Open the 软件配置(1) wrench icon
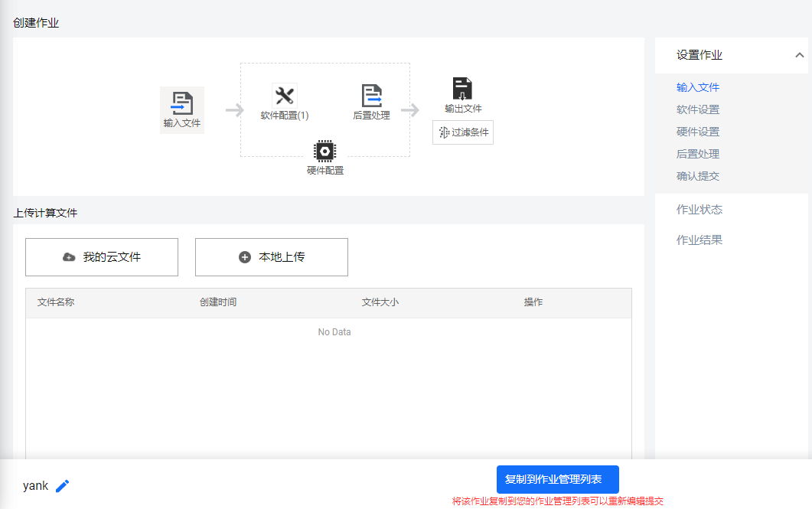The width and height of the screenshot is (812, 509). (284, 95)
